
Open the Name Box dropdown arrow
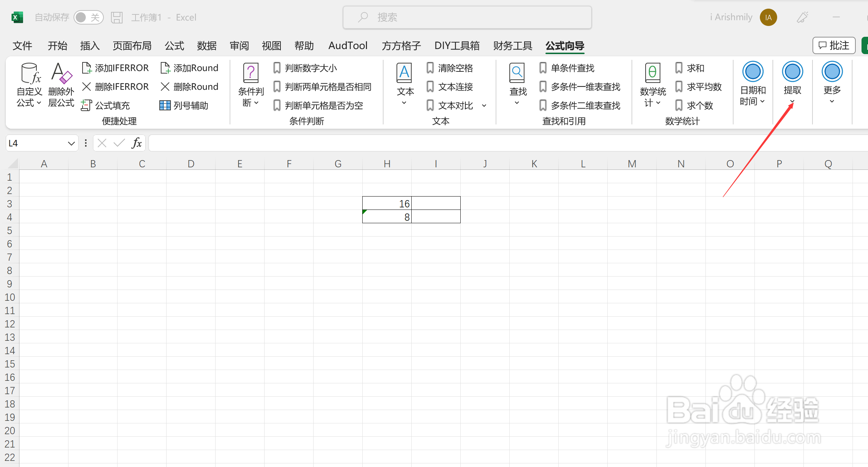point(71,144)
